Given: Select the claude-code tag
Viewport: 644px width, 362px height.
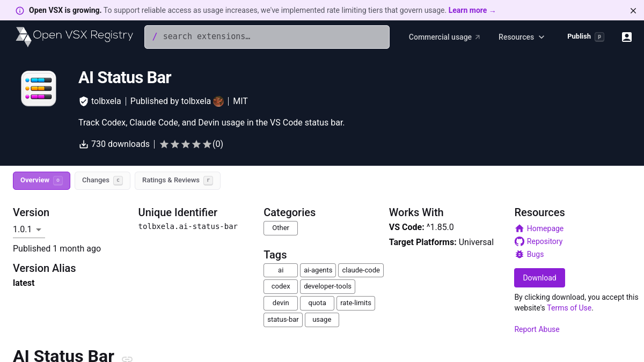Looking at the screenshot, I should (361, 270).
